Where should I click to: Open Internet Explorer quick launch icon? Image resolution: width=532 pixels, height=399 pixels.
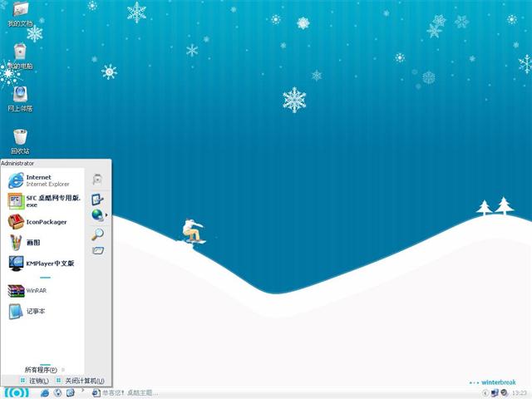click(44, 393)
